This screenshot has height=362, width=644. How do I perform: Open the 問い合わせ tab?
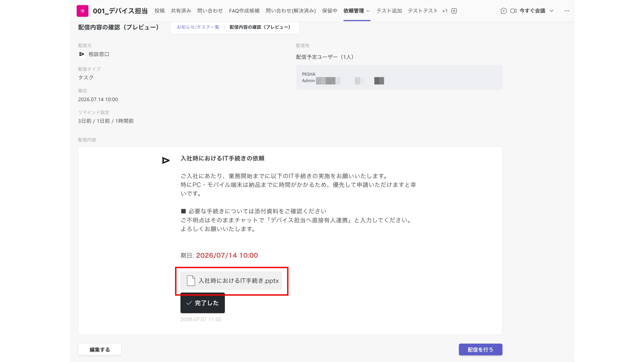210,11
